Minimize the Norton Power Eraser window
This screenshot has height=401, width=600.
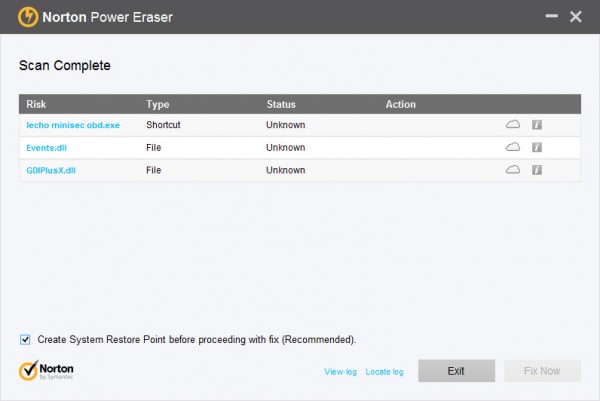pyautogui.click(x=551, y=16)
